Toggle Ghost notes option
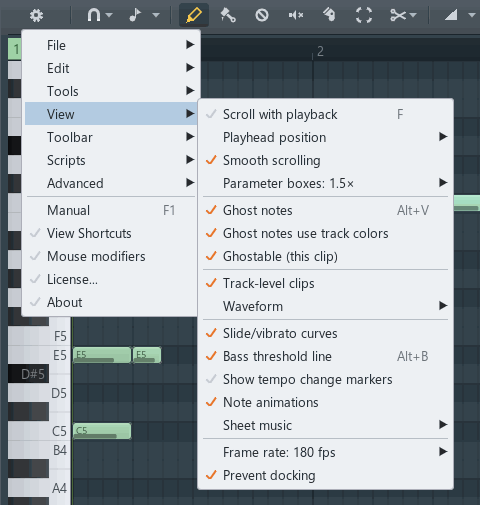This screenshot has width=480, height=505. pos(326,210)
